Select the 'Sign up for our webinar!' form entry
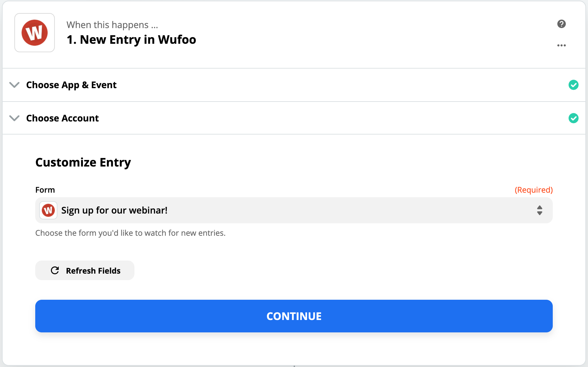The width and height of the screenshot is (588, 367). coord(114,210)
